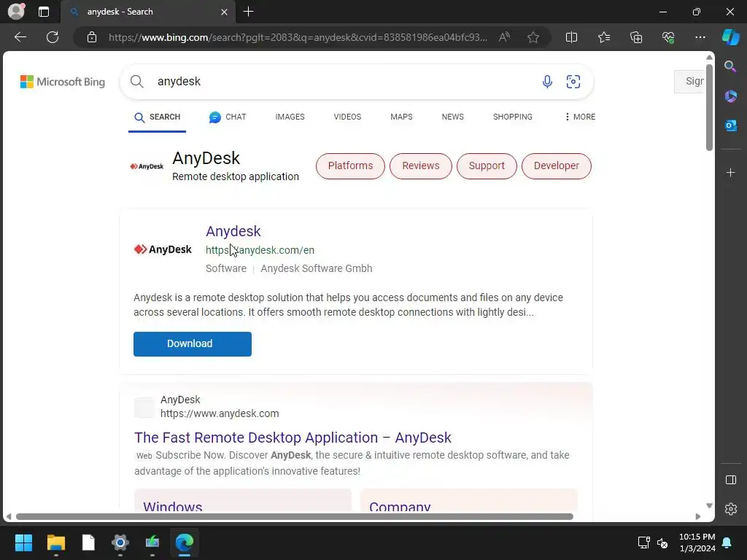747x560 pixels.
Task: Click the Edge profile avatar icon
Action: tap(16, 12)
